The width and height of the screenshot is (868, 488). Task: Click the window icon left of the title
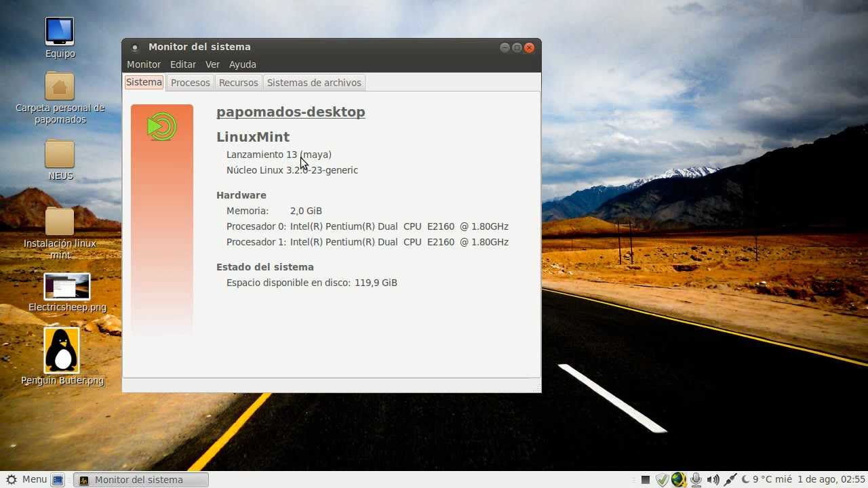click(135, 47)
